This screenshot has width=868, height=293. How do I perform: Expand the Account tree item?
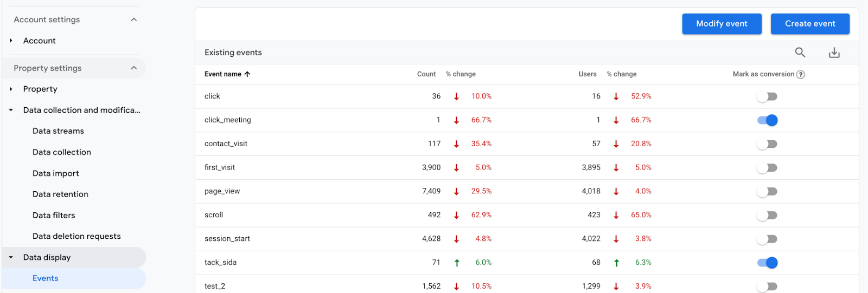[11, 41]
